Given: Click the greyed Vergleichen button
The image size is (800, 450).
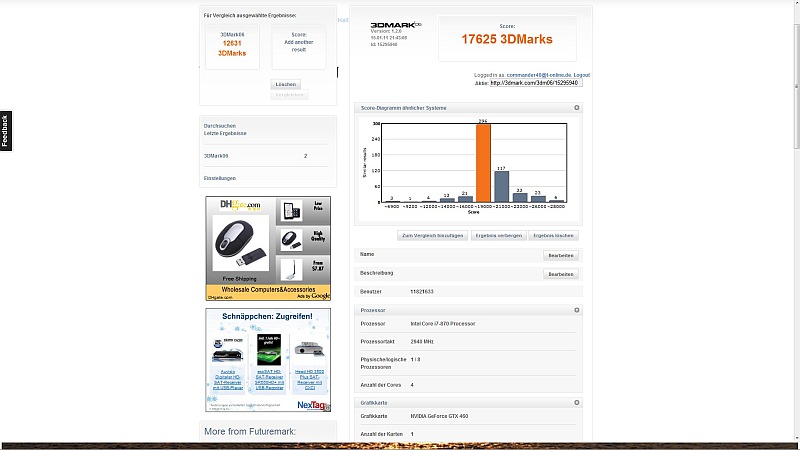Looking at the screenshot, I should (289, 95).
